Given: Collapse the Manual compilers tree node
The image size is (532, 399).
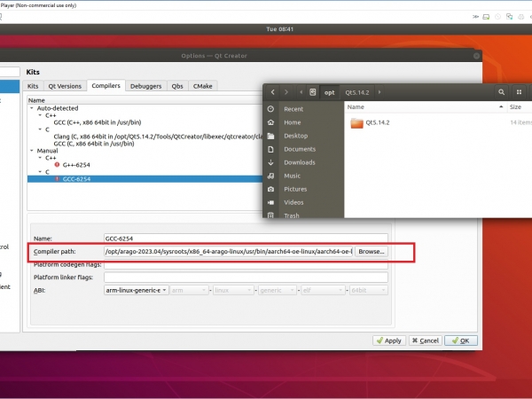Looking at the screenshot, I should click(32, 151).
